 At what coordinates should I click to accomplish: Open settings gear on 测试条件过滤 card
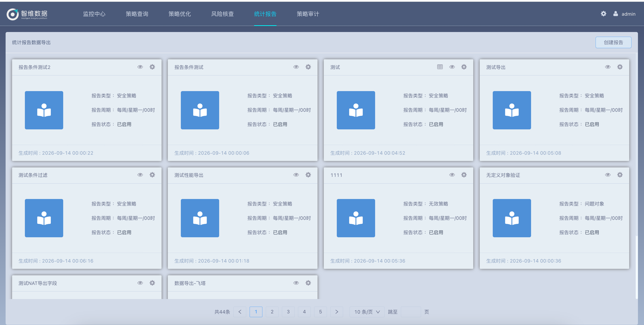152,175
